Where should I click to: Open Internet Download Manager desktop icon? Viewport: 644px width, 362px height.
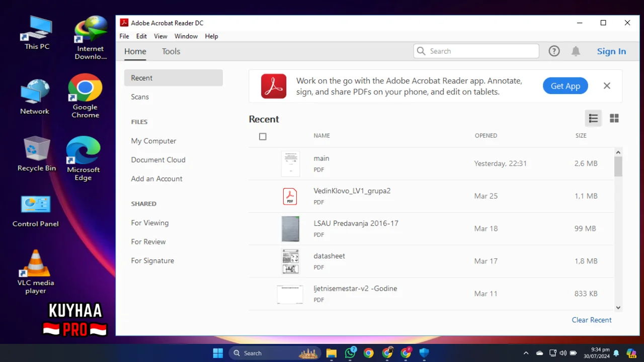[91, 38]
